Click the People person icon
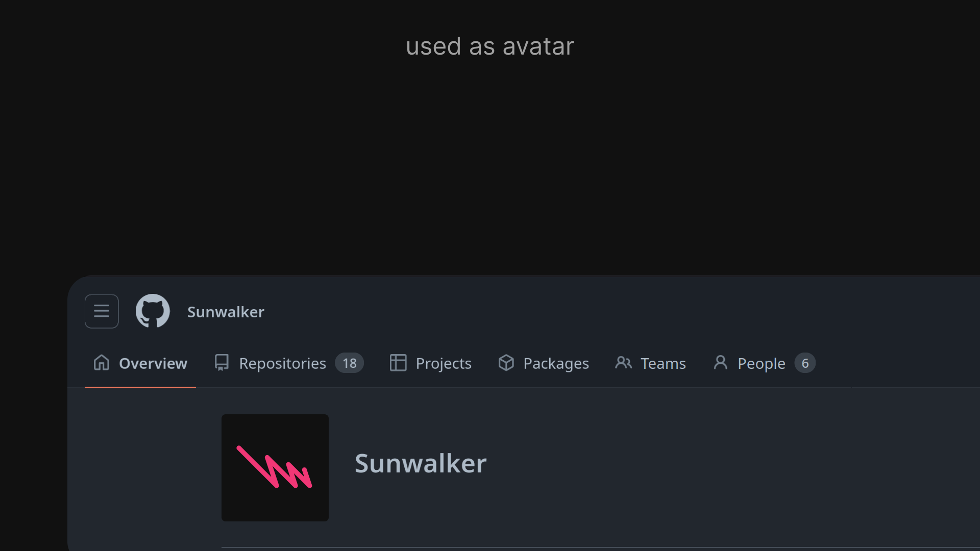980x551 pixels. (720, 363)
